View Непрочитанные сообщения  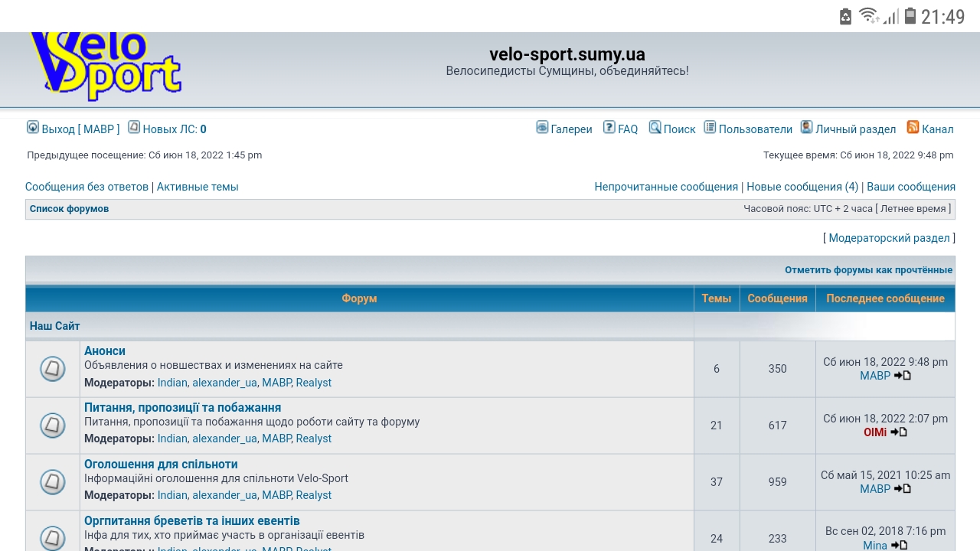point(666,187)
